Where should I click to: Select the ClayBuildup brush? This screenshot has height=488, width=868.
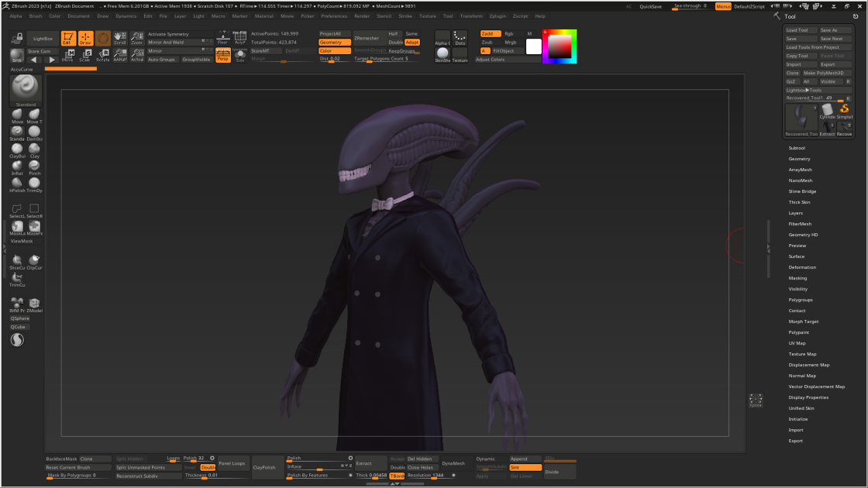coord(17,150)
